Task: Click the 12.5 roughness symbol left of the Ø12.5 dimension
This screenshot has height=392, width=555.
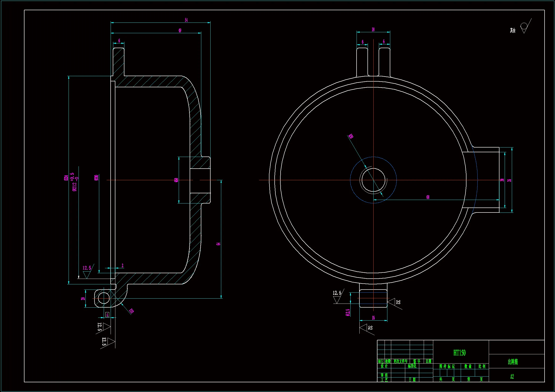Action: coord(337,298)
